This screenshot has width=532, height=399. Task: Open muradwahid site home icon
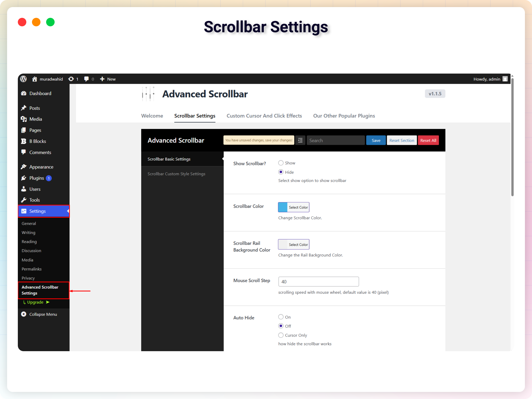click(35, 79)
